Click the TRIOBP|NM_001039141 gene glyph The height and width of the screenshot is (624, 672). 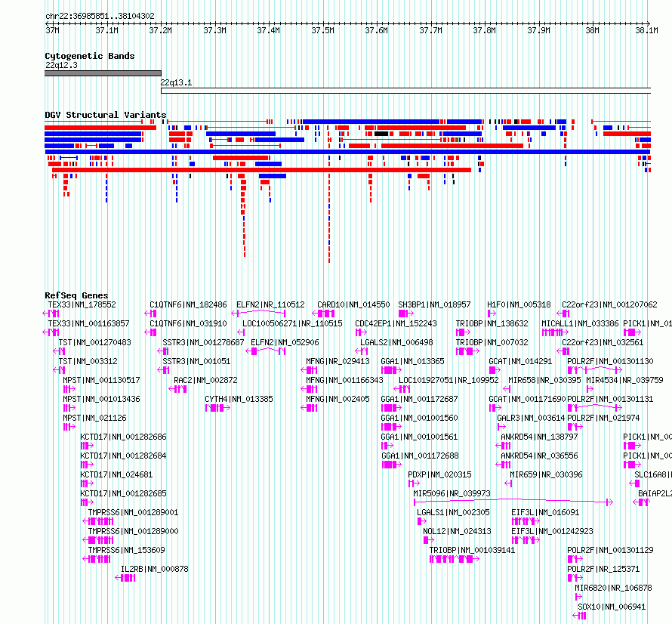[x=455, y=559]
